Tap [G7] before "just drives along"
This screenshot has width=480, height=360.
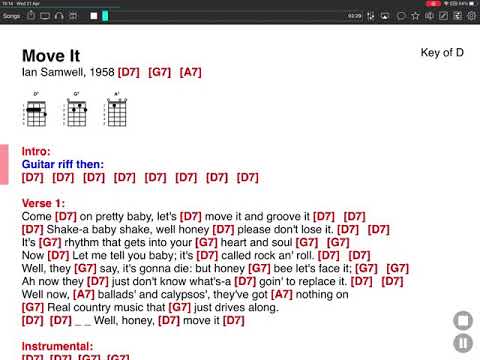[x=179, y=307]
